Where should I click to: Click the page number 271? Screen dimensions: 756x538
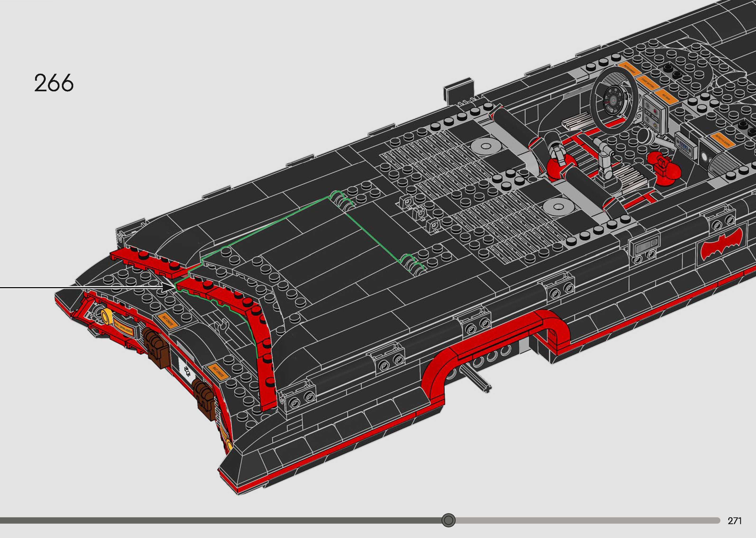[x=734, y=521]
